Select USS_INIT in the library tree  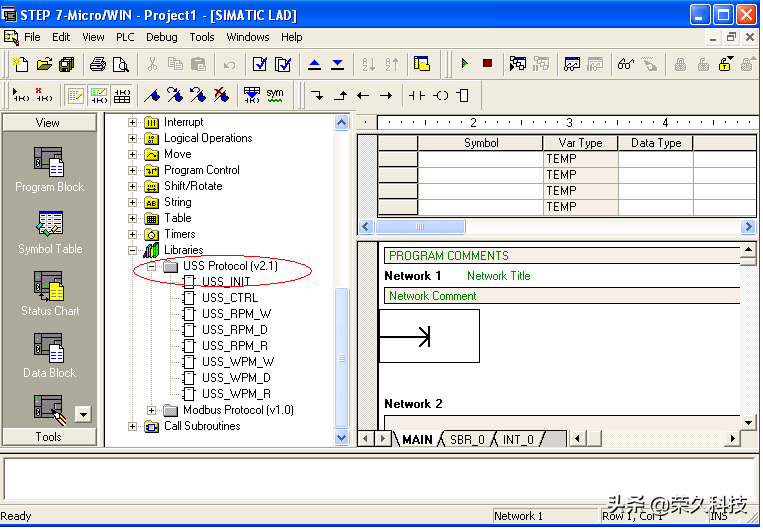(226, 282)
